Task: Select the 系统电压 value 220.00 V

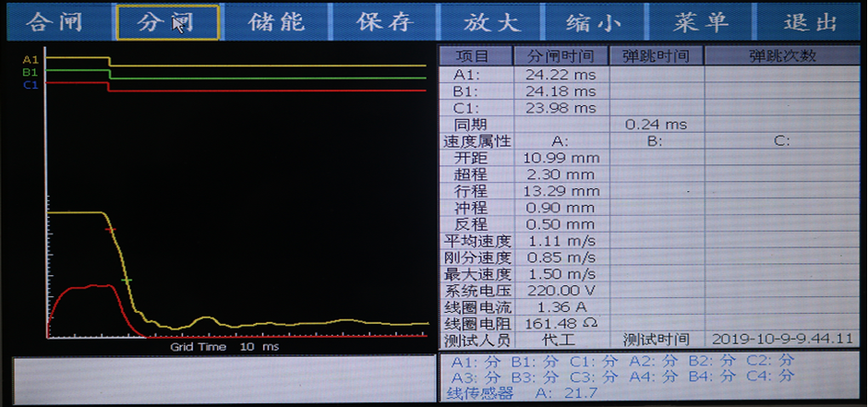Action: tap(561, 291)
